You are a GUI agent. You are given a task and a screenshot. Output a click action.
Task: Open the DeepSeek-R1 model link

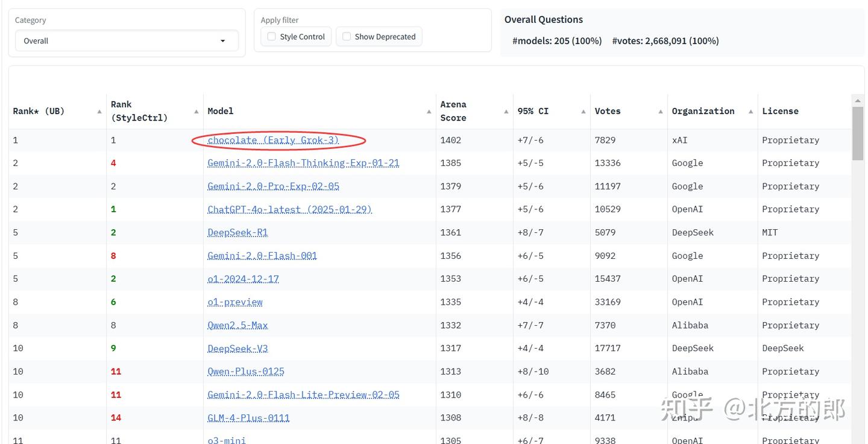pyautogui.click(x=237, y=232)
